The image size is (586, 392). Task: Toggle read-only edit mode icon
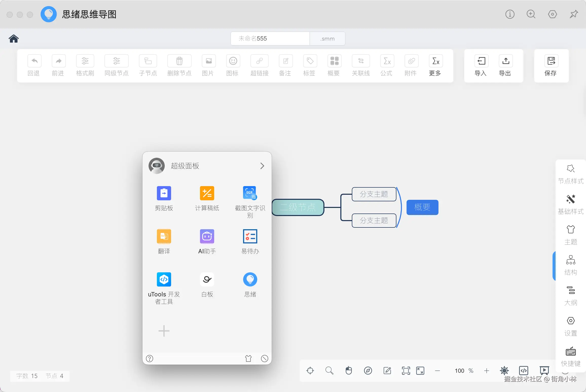387,371
